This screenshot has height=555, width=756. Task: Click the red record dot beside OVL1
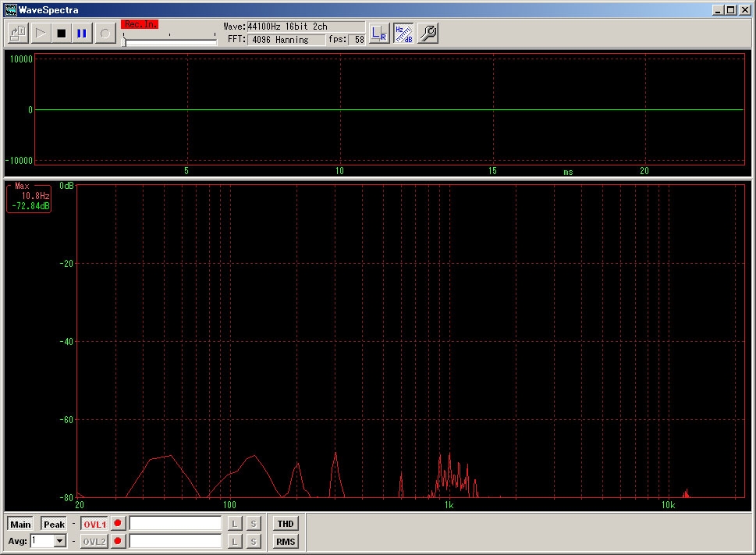[x=118, y=524]
